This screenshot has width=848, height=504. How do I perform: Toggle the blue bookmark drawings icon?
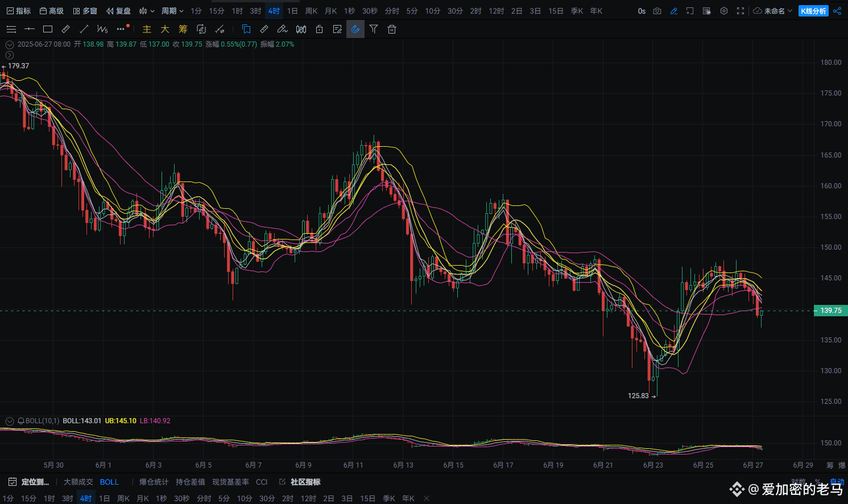(x=246, y=29)
